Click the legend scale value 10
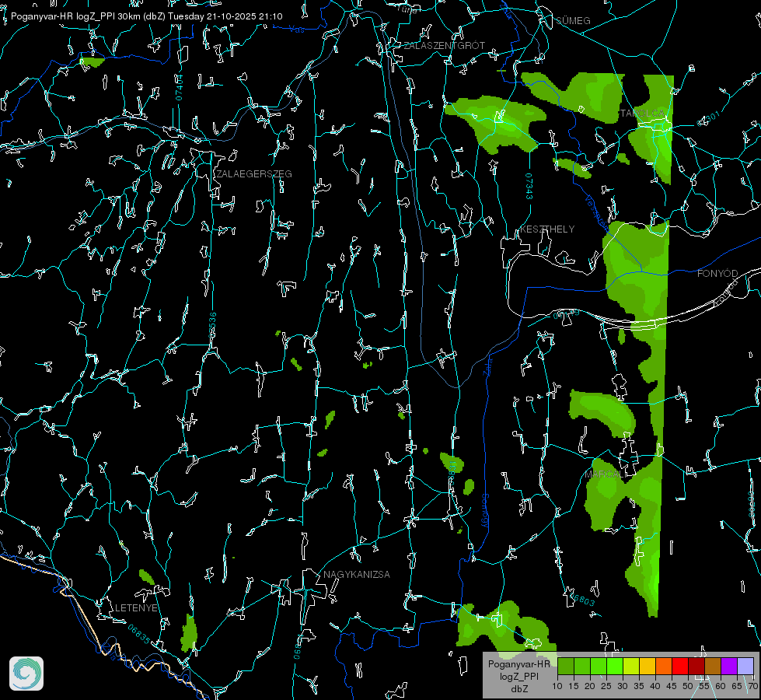 tap(557, 686)
